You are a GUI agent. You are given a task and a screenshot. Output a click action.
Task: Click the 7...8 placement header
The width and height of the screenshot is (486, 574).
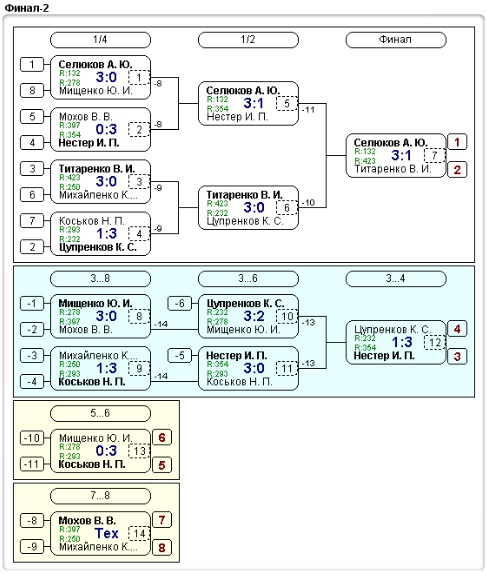pyautogui.click(x=100, y=496)
